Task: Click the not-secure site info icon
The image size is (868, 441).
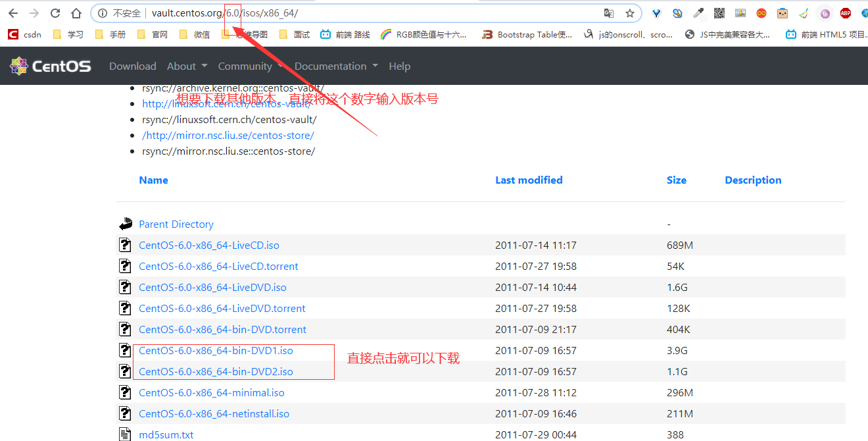Action: click(x=103, y=13)
